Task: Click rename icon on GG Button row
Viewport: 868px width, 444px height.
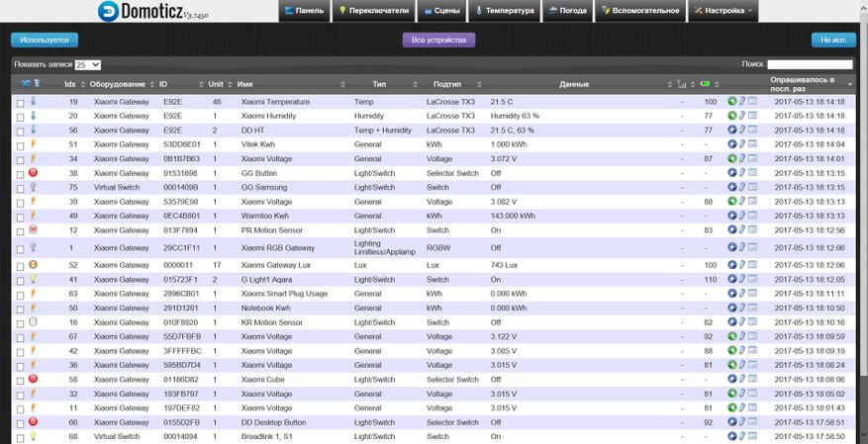Action: click(742, 172)
